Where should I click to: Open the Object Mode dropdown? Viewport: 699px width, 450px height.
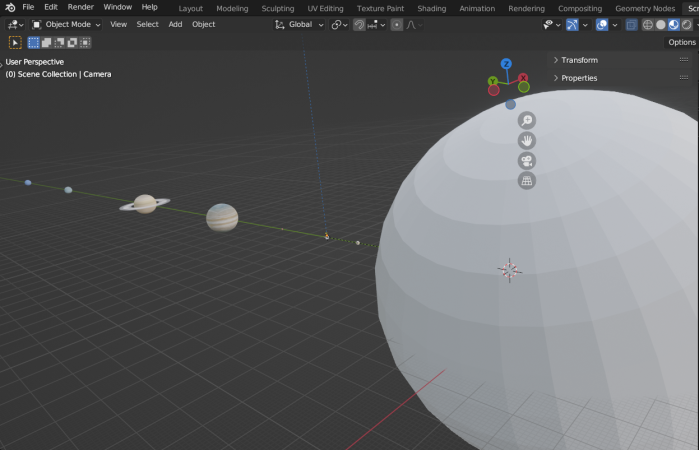66,24
